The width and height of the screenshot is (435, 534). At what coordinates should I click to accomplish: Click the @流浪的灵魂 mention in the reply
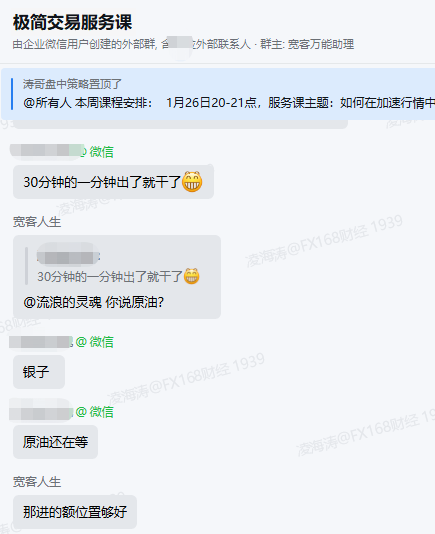coord(62,302)
